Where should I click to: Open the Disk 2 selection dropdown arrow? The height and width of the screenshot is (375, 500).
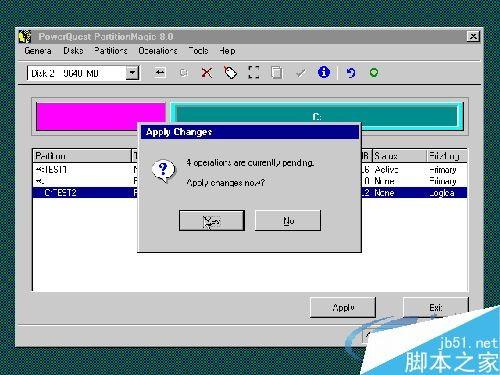[132, 73]
